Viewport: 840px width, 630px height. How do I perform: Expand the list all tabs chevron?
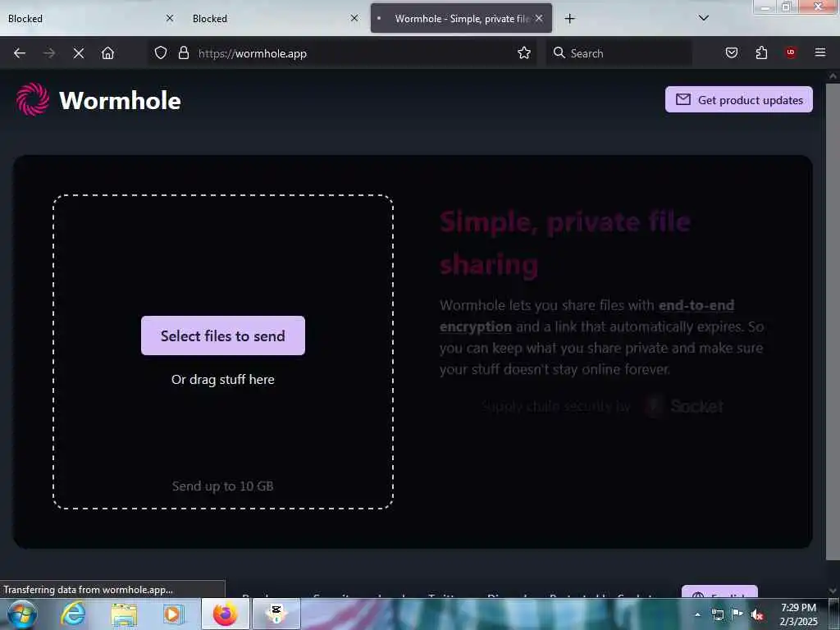[704, 18]
